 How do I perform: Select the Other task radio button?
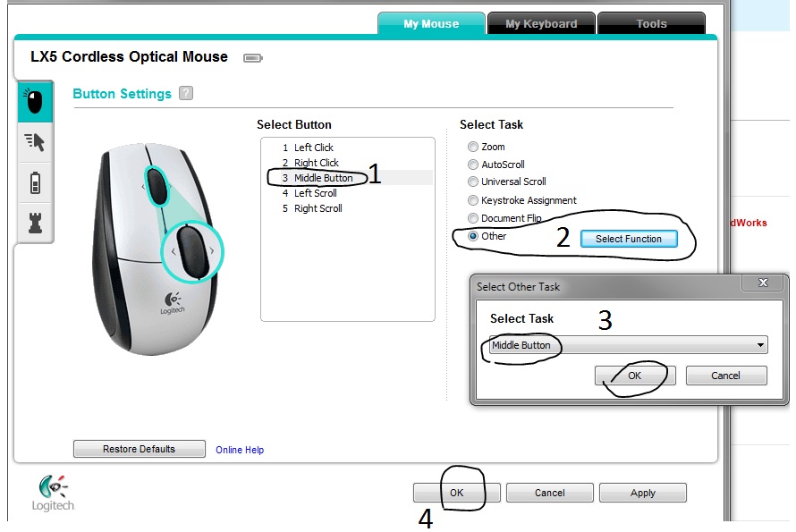tap(472, 236)
